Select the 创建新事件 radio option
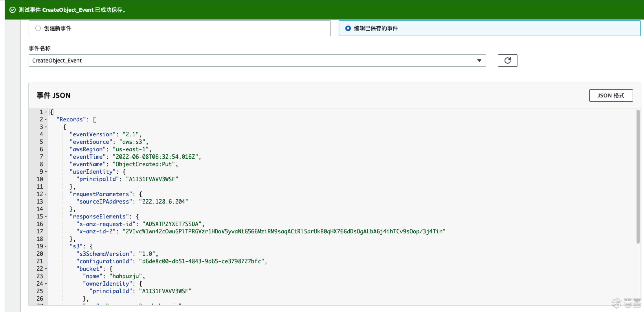The height and width of the screenshot is (312, 644). [x=38, y=28]
